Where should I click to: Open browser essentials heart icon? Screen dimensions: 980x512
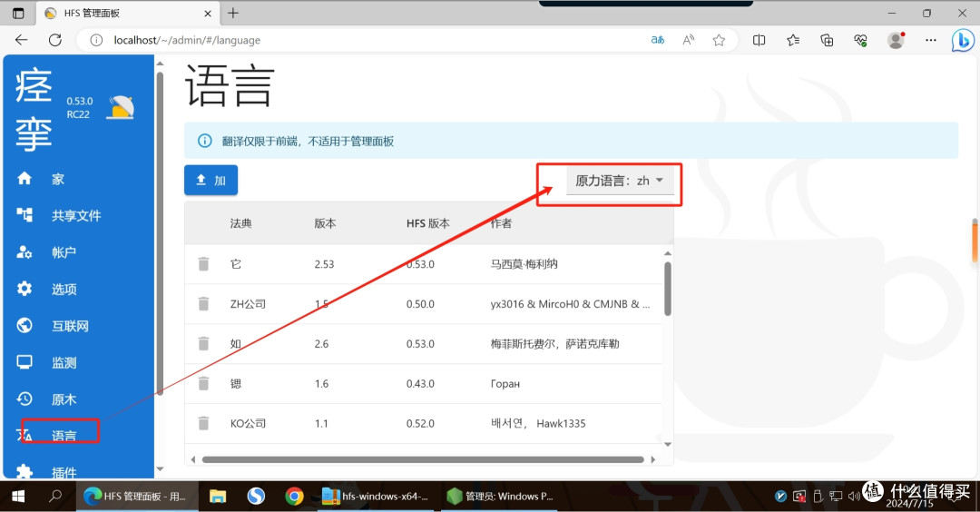(860, 40)
